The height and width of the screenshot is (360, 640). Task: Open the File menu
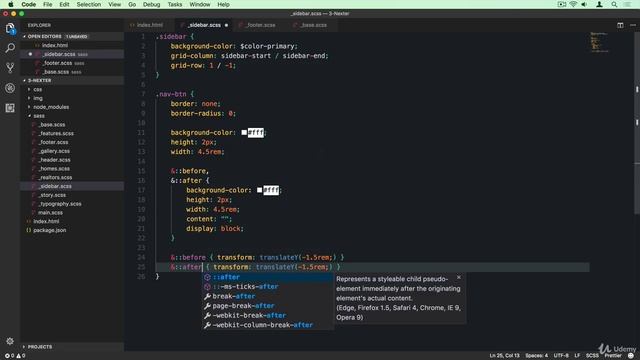[47, 4]
